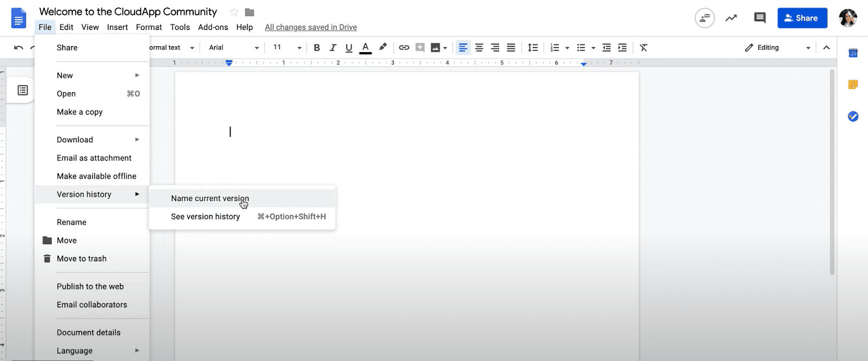Toggle italic formatting
The height and width of the screenshot is (361, 868).
[x=333, y=48]
